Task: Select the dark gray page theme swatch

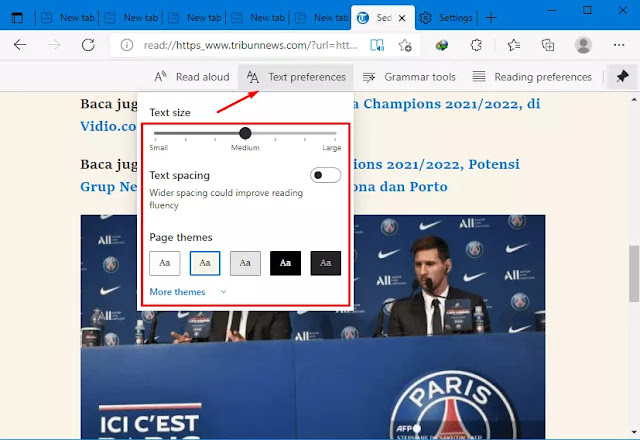Action: (325, 263)
